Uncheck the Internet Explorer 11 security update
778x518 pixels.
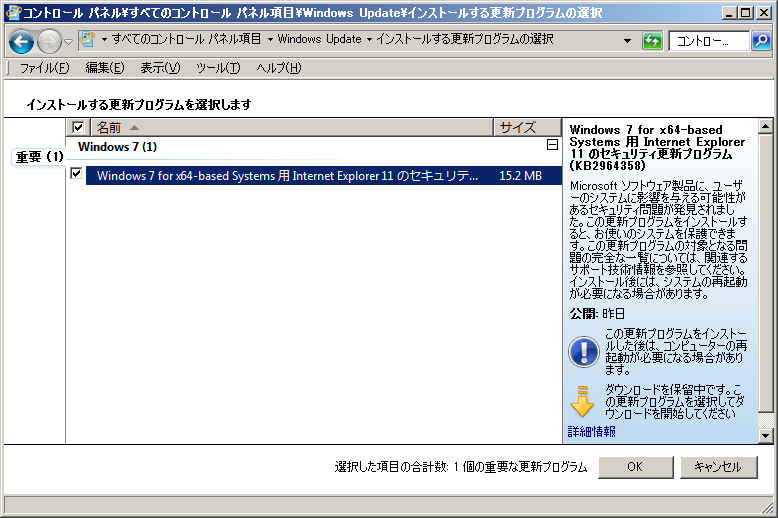(x=77, y=174)
